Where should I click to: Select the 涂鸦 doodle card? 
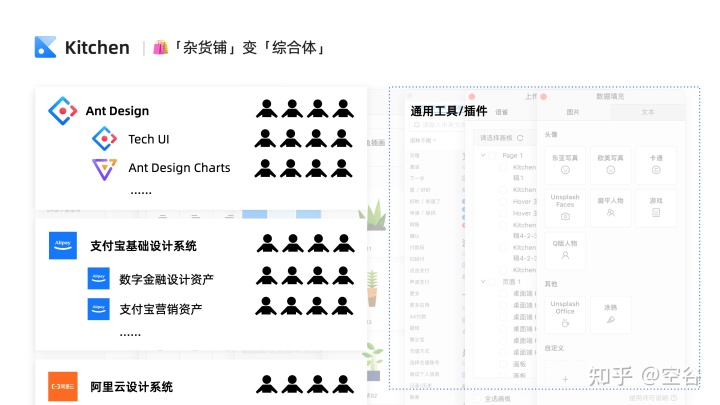[610, 315]
